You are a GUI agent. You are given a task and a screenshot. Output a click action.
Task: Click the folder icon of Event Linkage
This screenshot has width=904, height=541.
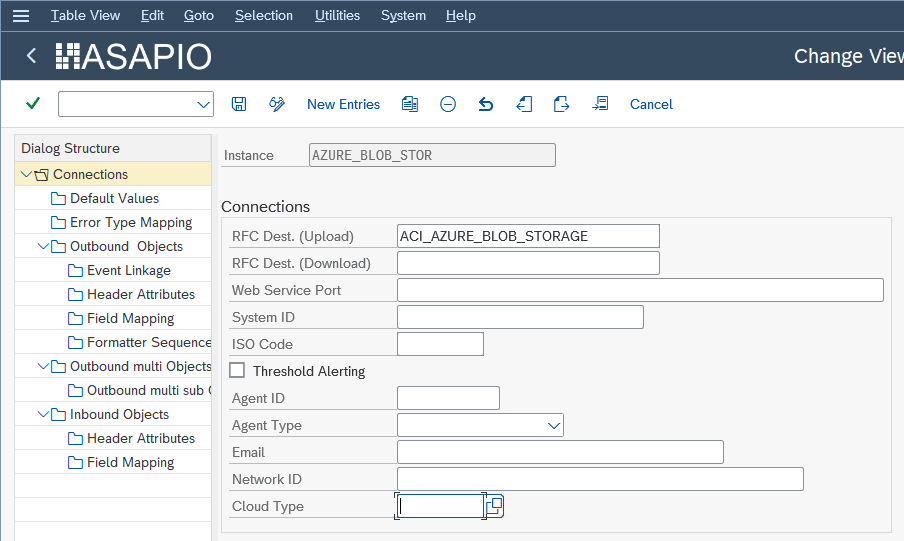(x=76, y=270)
